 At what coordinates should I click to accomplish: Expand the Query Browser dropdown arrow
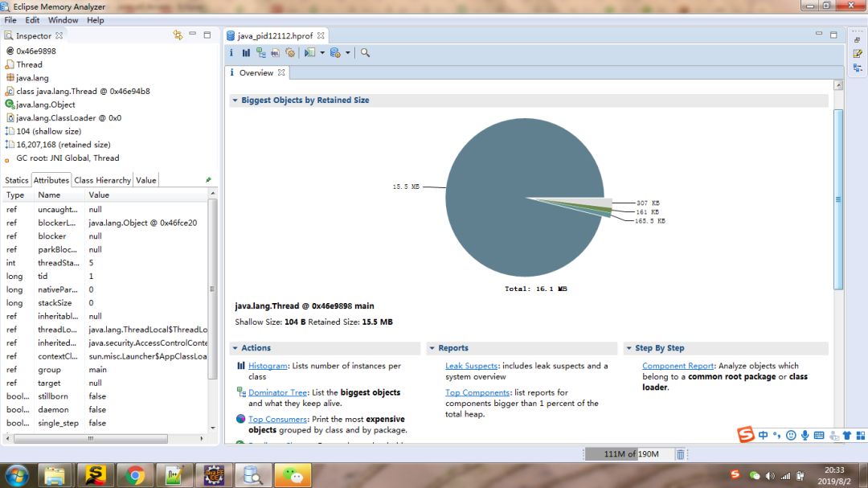pos(348,52)
